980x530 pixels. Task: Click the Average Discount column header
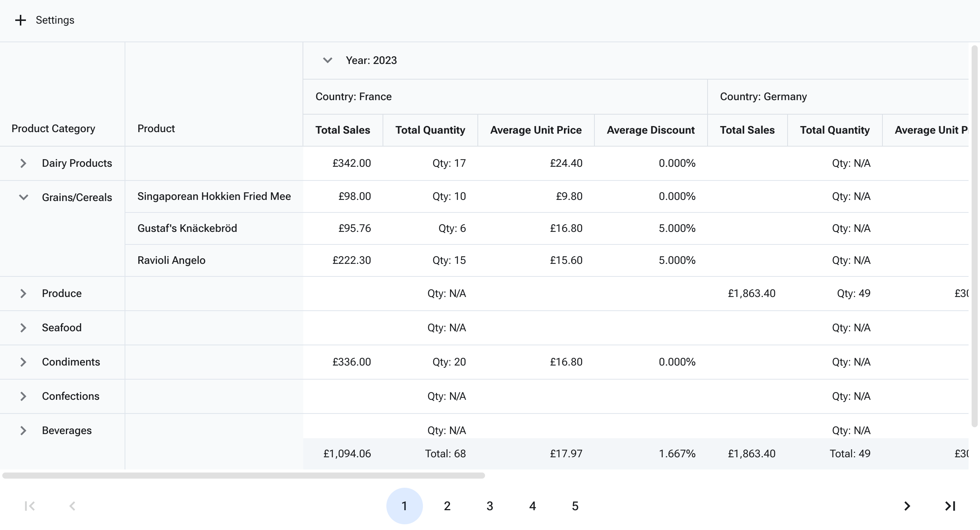point(650,130)
